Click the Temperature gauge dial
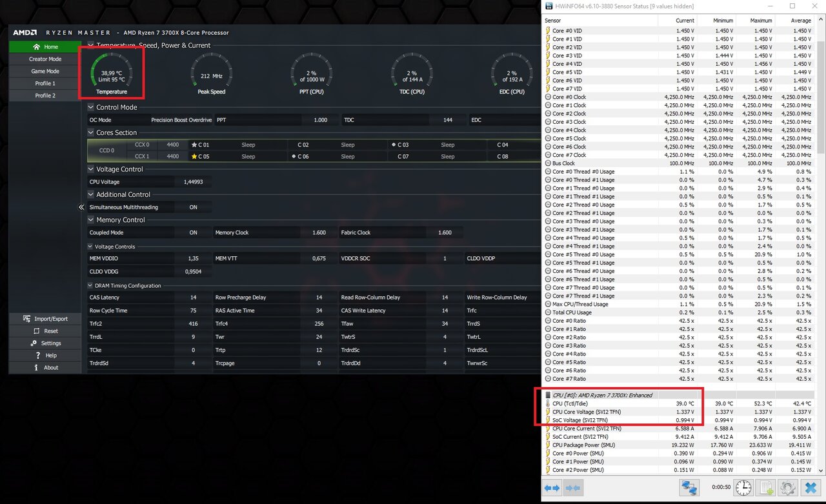 pos(112,74)
